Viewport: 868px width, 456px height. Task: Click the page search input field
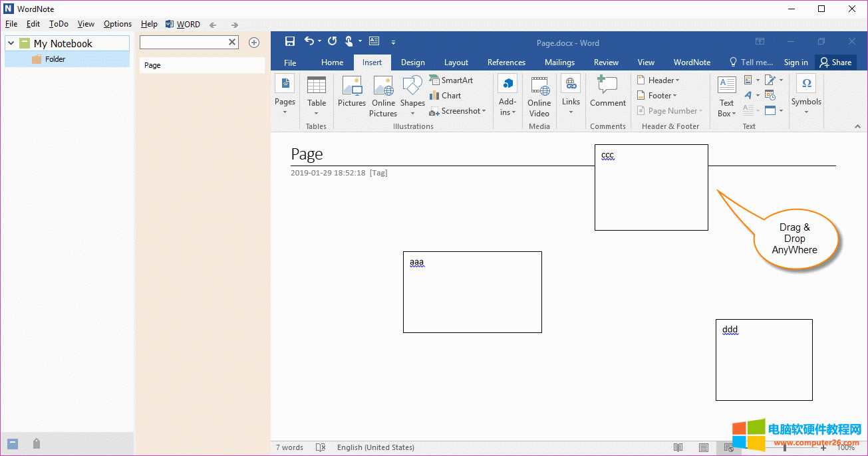click(x=184, y=42)
